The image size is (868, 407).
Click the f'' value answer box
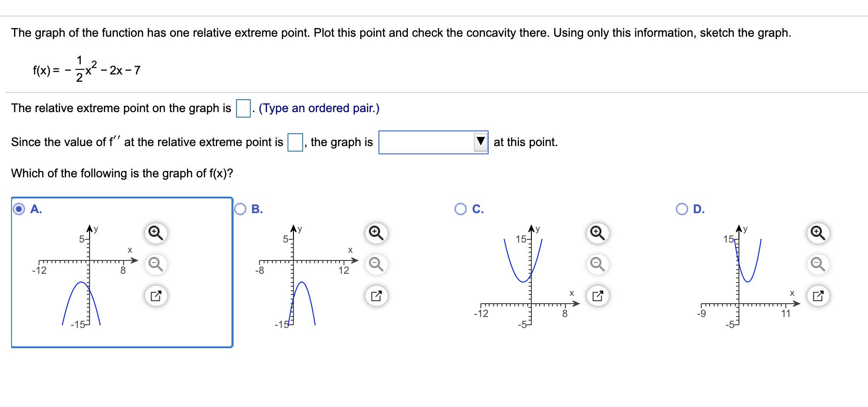click(x=295, y=142)
